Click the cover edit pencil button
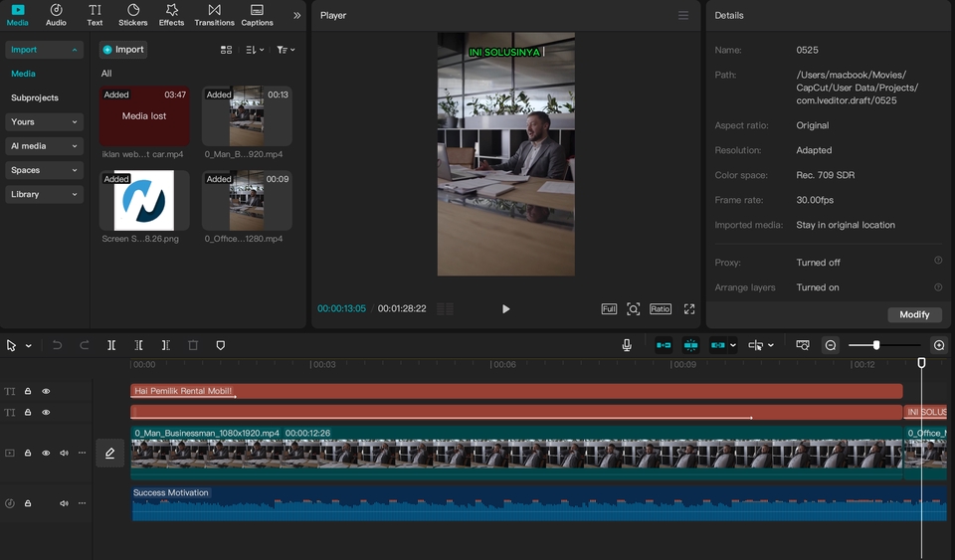The image size is (955, 560). point(110,453)
